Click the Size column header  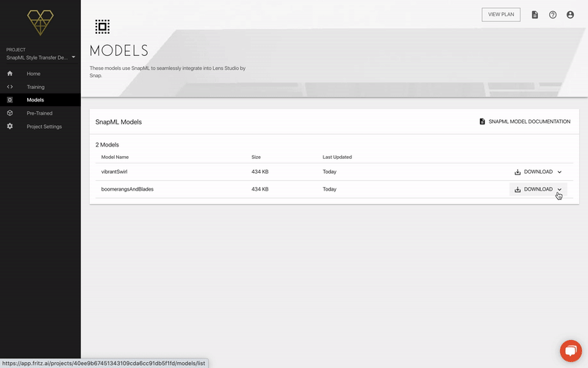[x=256, y=157]
